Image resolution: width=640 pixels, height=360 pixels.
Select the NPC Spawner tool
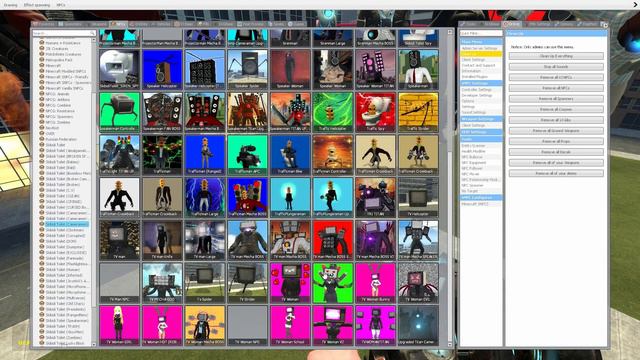tap(472, 185)
